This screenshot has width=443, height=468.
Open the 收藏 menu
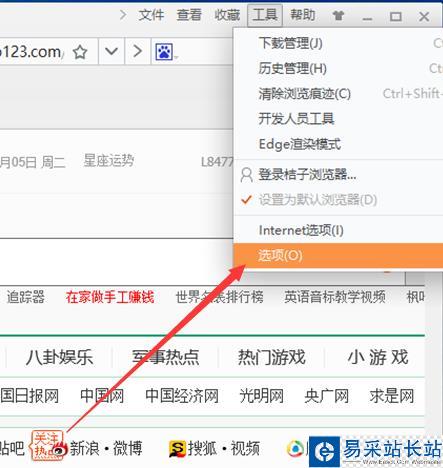(227, 15)
